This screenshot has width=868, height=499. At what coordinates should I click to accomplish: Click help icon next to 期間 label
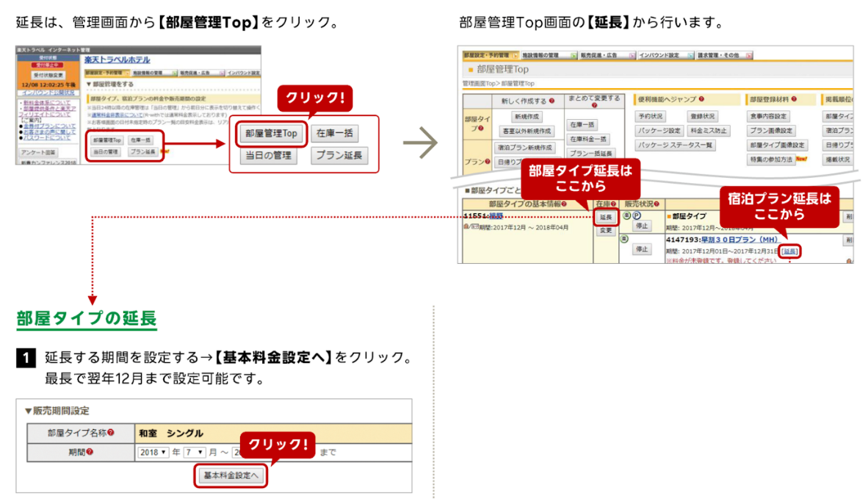[90, 452]
